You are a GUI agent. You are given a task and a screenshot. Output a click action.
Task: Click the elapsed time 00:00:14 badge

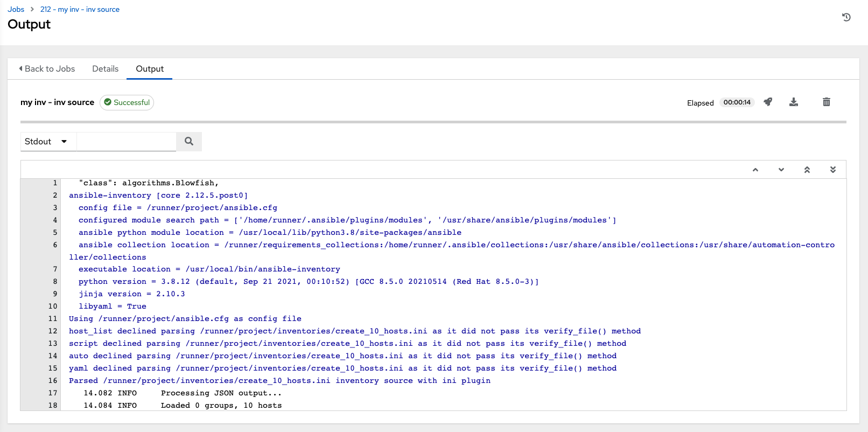pyautogui.click(x=737, y=102)
